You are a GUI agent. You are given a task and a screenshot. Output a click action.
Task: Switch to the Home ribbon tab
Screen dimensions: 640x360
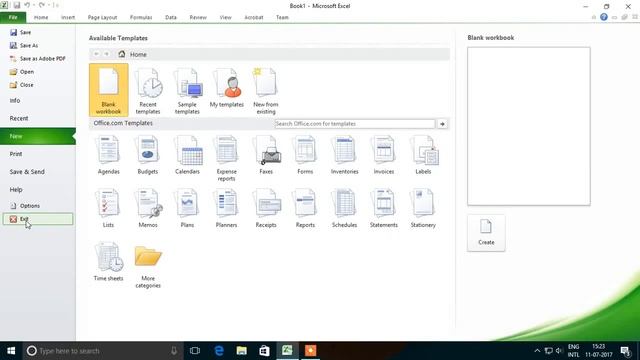pyautogui.click(x=41, y=18)
